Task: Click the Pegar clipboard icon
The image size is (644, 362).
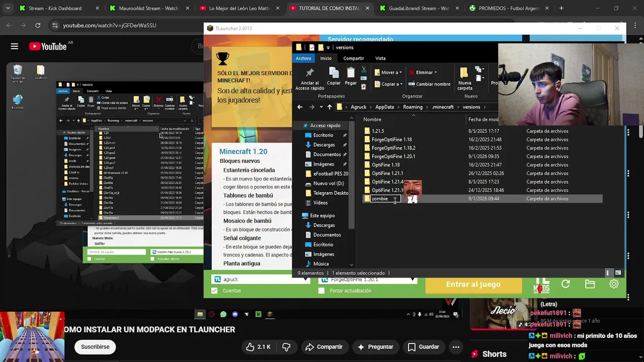Action: point(351,76)
